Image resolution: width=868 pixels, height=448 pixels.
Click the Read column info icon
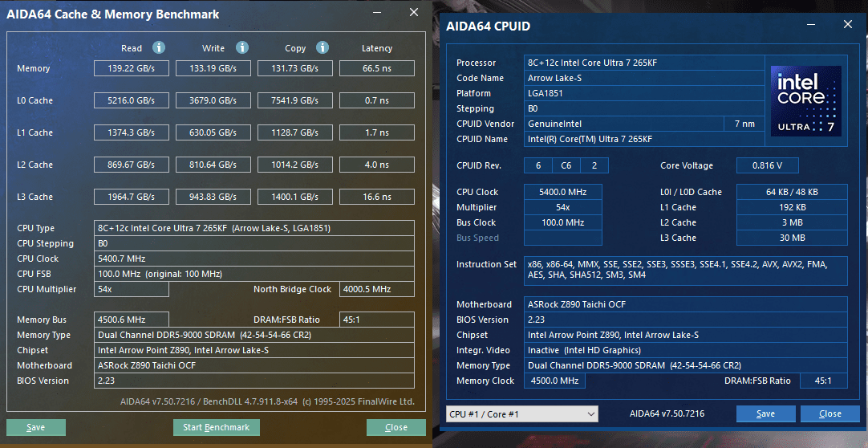[159, 47]
